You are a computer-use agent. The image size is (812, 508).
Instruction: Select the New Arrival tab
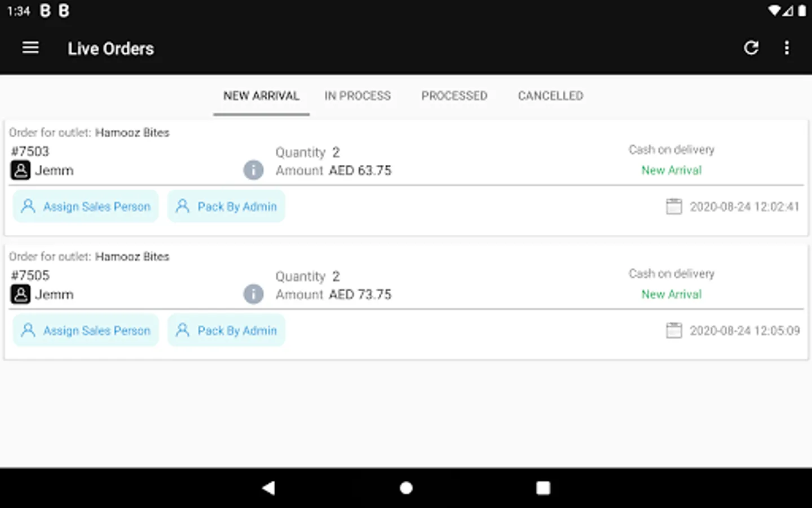pyautogui.click(x=261, y=96)
